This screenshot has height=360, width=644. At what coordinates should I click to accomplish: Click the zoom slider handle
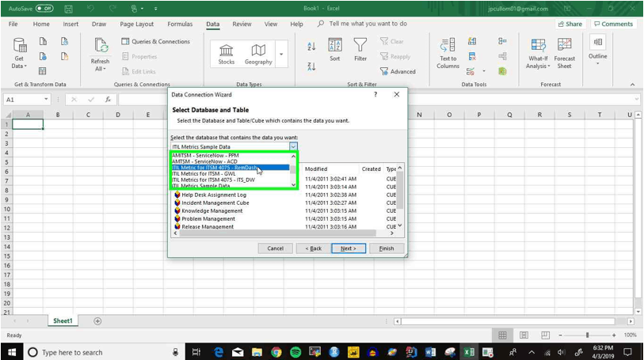tap(587, 335)
